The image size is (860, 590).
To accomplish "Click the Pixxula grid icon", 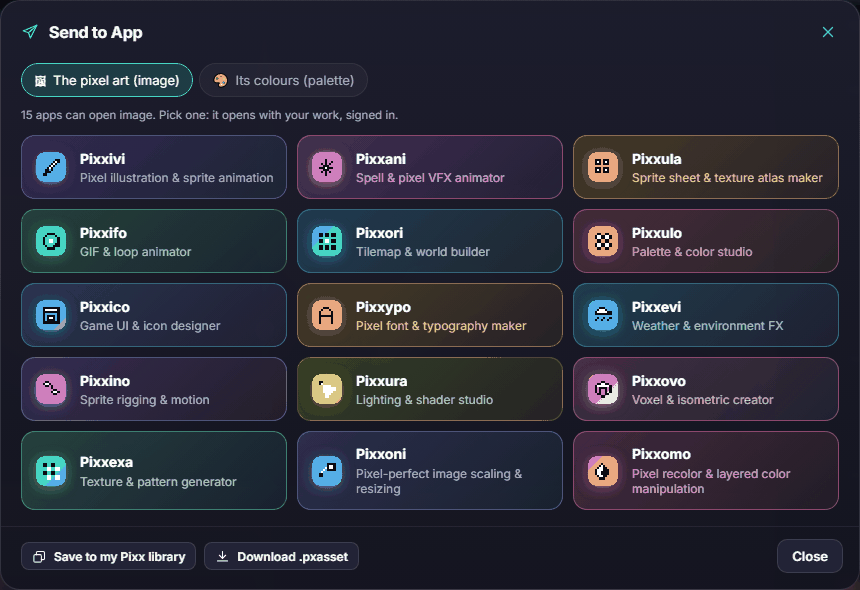I will (603, 167).
